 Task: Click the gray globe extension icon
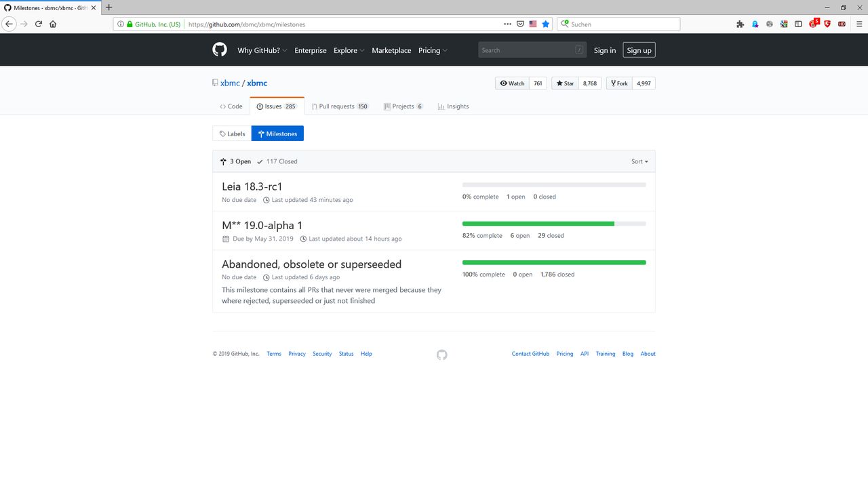[770, 24]
